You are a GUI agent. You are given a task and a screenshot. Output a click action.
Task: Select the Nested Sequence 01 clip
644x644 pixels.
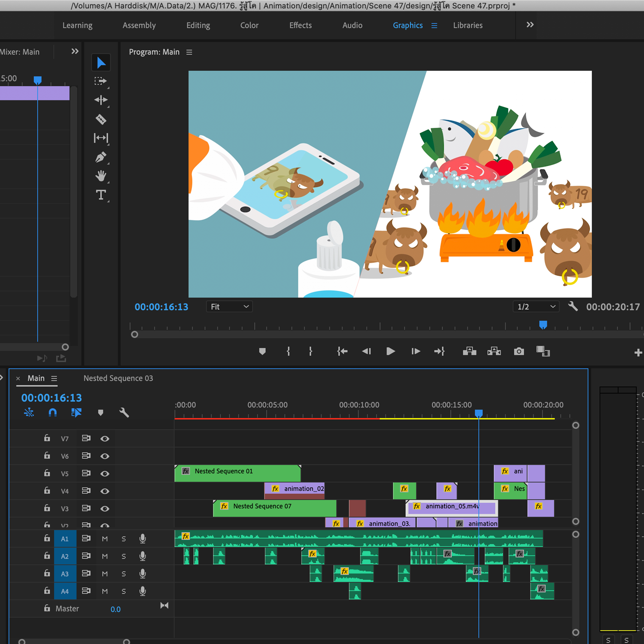tap(237, 473)
